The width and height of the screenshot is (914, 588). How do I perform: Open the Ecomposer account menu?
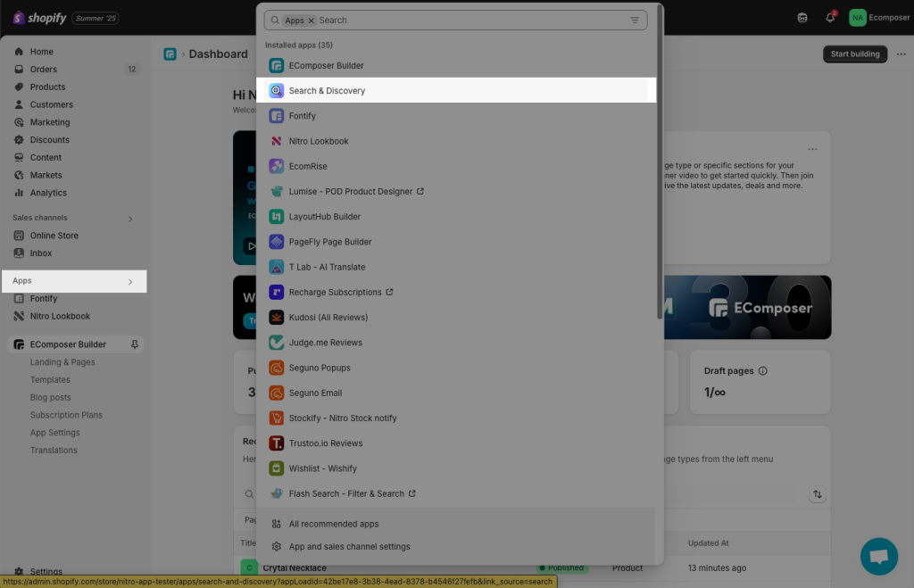pos(879,18)
